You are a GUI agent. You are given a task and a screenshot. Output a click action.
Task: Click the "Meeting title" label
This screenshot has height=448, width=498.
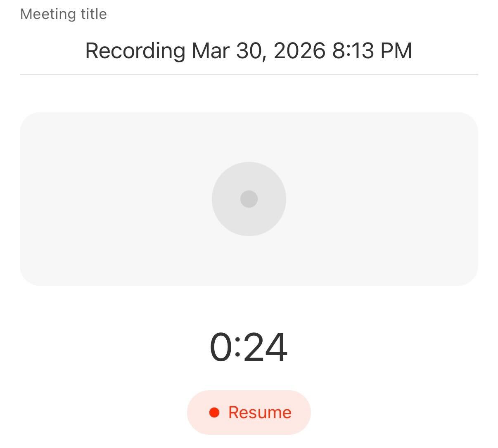[64, 14]
